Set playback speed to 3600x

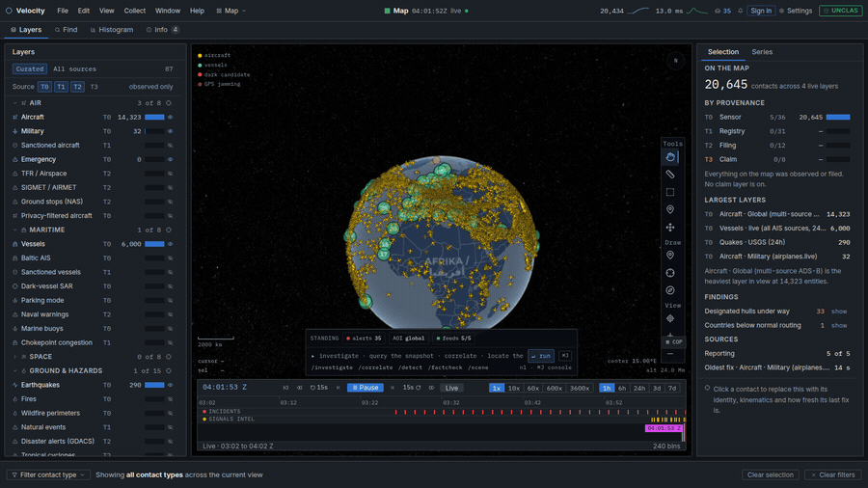tap(580, 388)
